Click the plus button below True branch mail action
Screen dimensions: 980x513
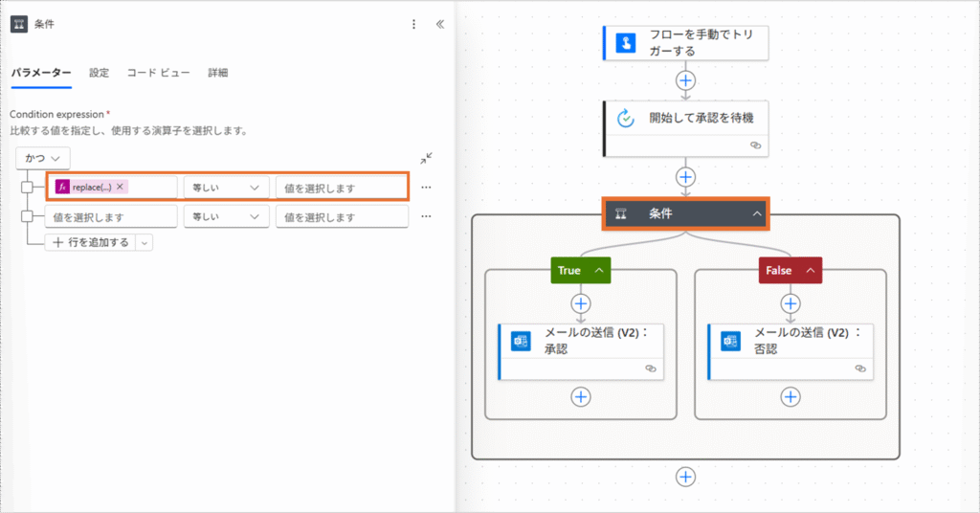coord(581,396)
